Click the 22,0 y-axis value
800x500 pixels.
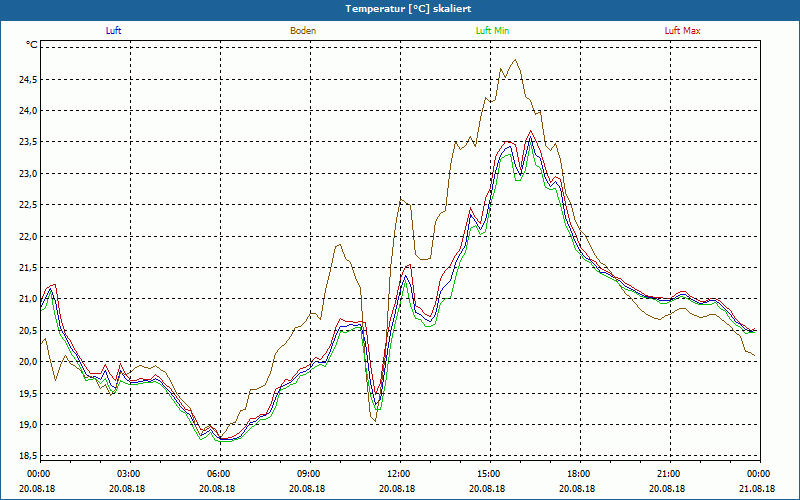(29, 237)
